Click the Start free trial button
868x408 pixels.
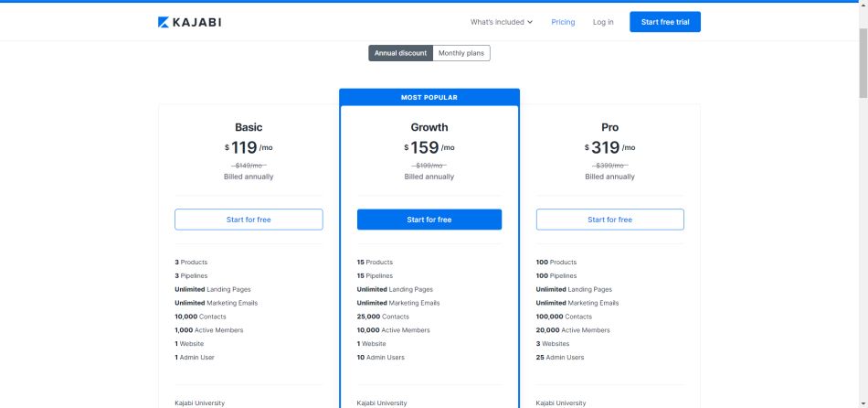(665, 22)
